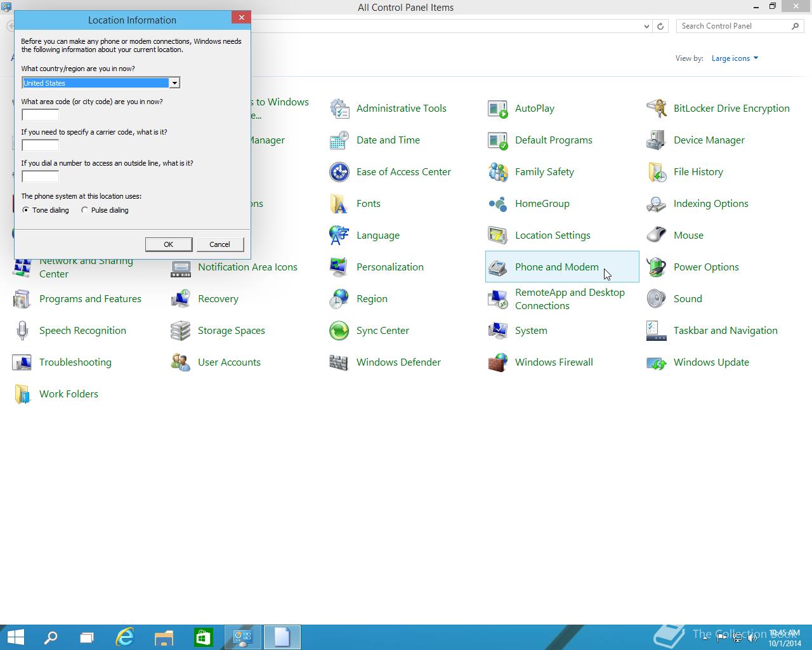This screenshot has width=812, height=650.
Task: Select Tone dialing radio button
Action: [25, 210]
